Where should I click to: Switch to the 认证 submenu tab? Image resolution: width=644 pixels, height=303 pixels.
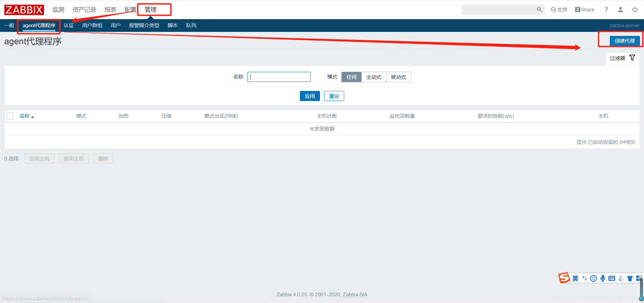tap(69, 26)
